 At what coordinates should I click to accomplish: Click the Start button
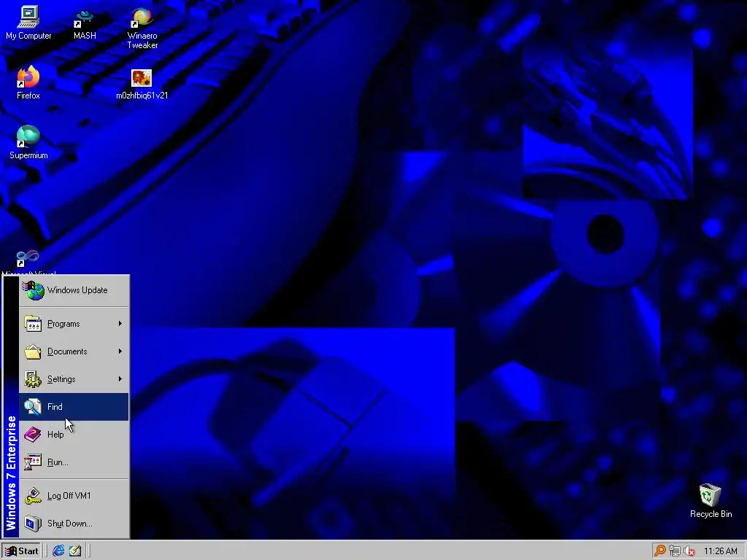21,551
